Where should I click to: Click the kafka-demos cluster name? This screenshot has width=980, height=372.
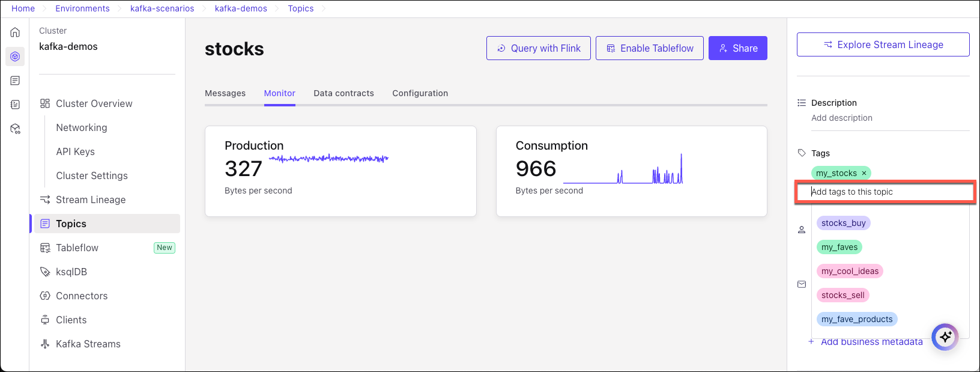click(x=68, y=46)
